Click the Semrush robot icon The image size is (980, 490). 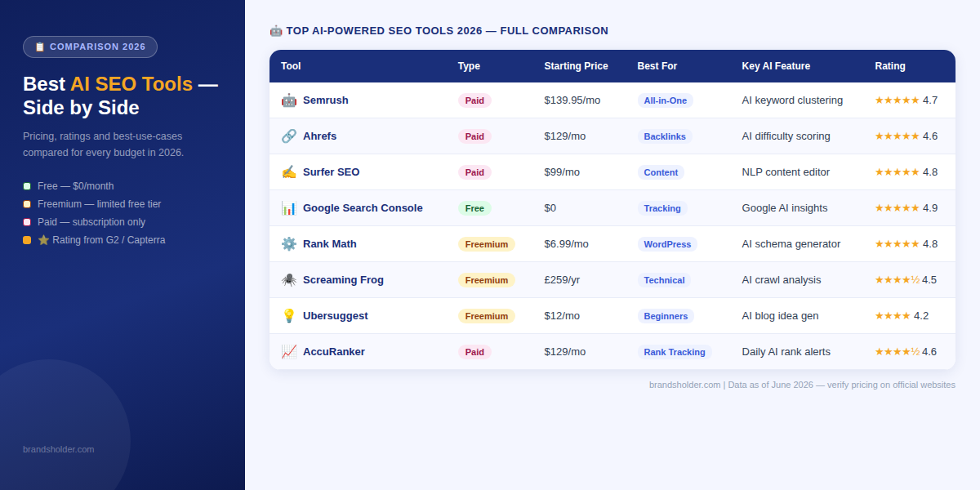pos(289,100)
